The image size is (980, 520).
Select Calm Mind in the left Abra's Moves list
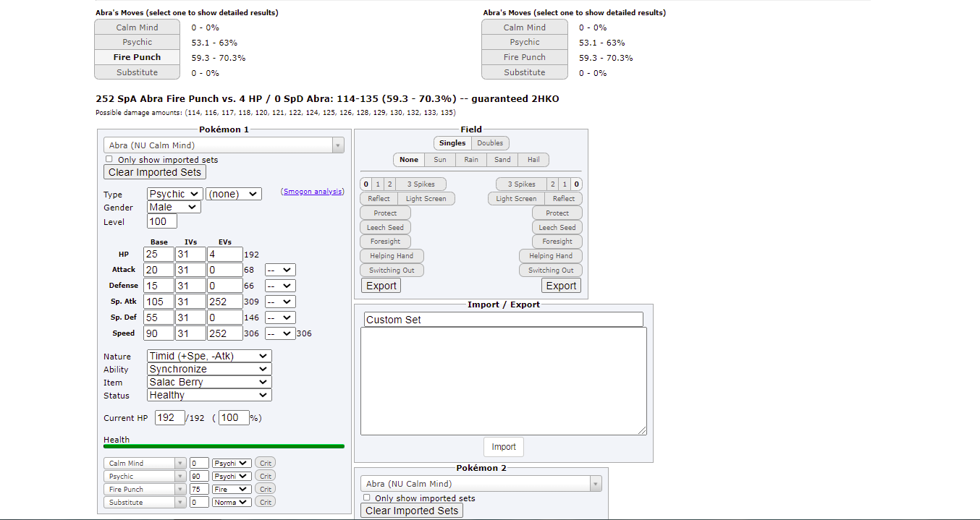tap(137, 27)
